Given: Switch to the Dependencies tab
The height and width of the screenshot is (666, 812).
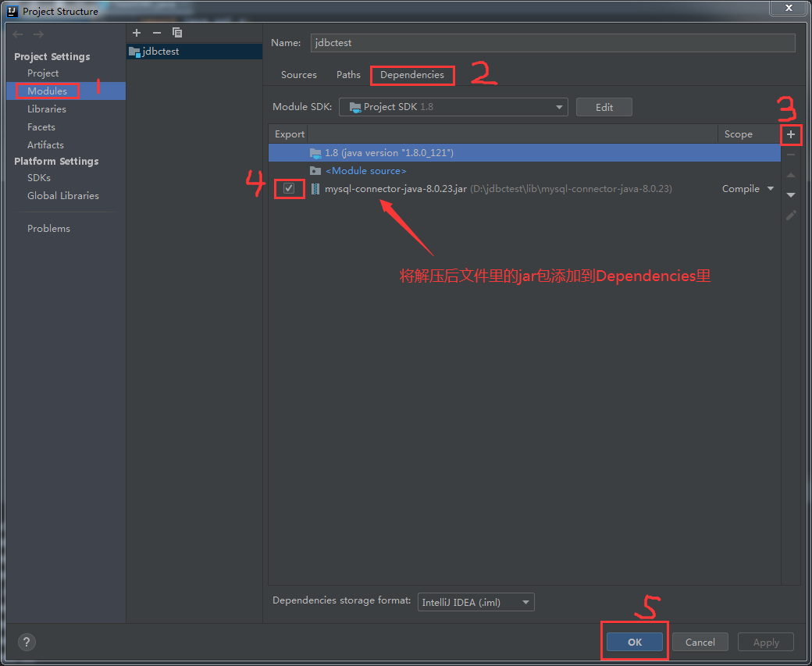Looking at the screenshot, I should click(412, 75).
